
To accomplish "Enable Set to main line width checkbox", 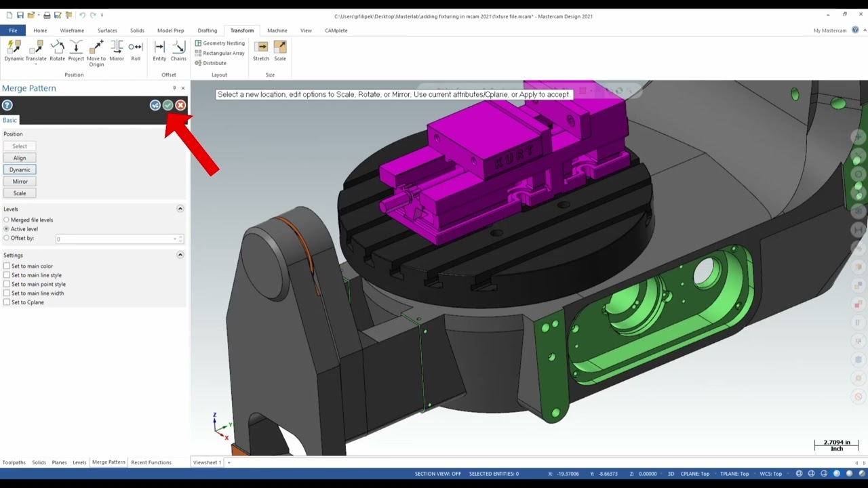I will [7, 293].
